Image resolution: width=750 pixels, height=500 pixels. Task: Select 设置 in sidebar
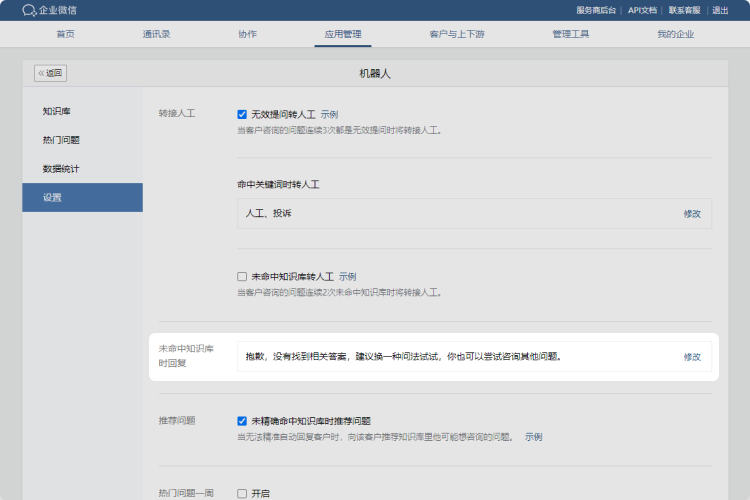click(82, 197)
